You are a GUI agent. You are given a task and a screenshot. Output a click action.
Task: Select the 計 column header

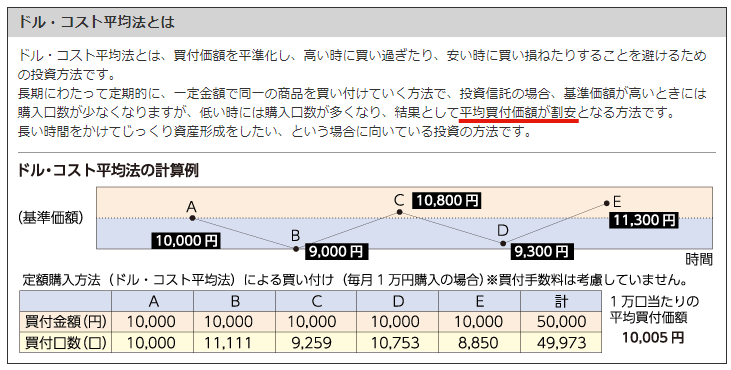(x=561, y=301)
